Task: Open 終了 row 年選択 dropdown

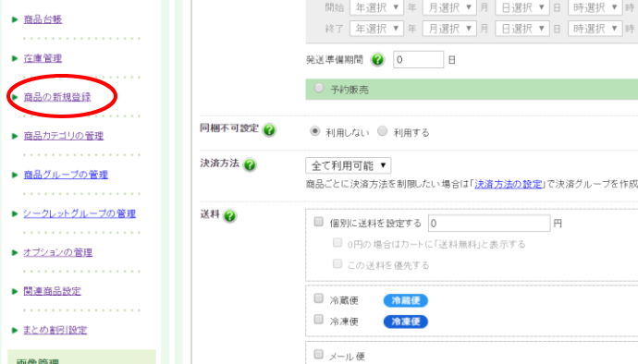Action: pyautogui.click(x=376, y=29)
